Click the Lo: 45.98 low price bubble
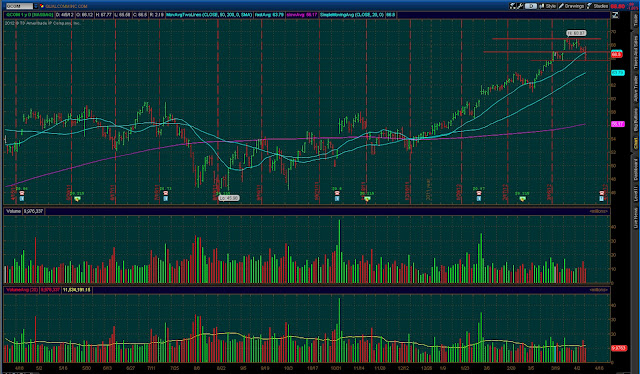The width and height of the screenshot is (640, 374). pyautogui.click(x=229, y=198)
